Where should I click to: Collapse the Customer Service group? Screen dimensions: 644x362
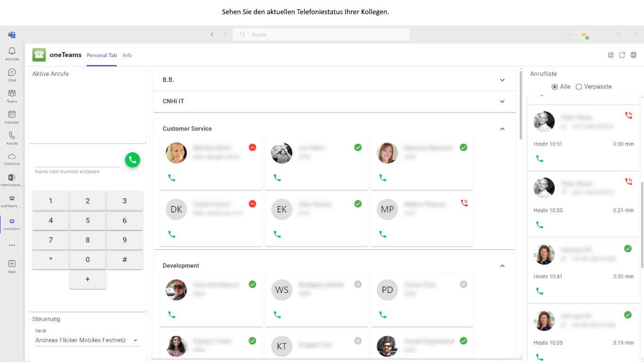point(502,129)
